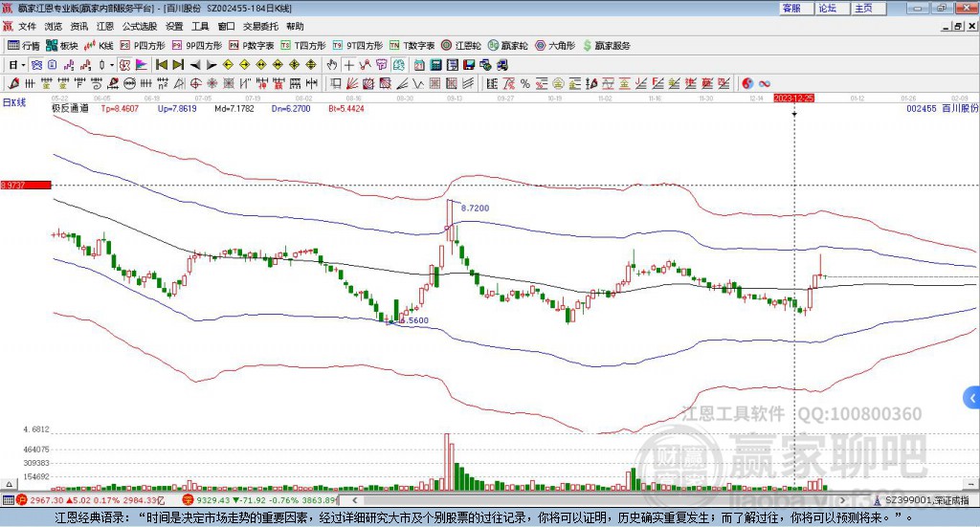This screenshot has height=527, width=980.
Task: Open the calculator icon
Action: coord(435,65)
